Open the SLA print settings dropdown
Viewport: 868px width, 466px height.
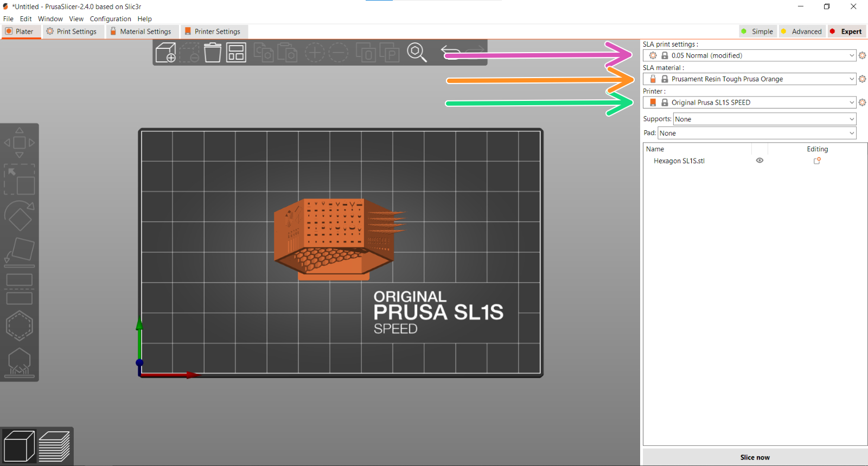749,55
